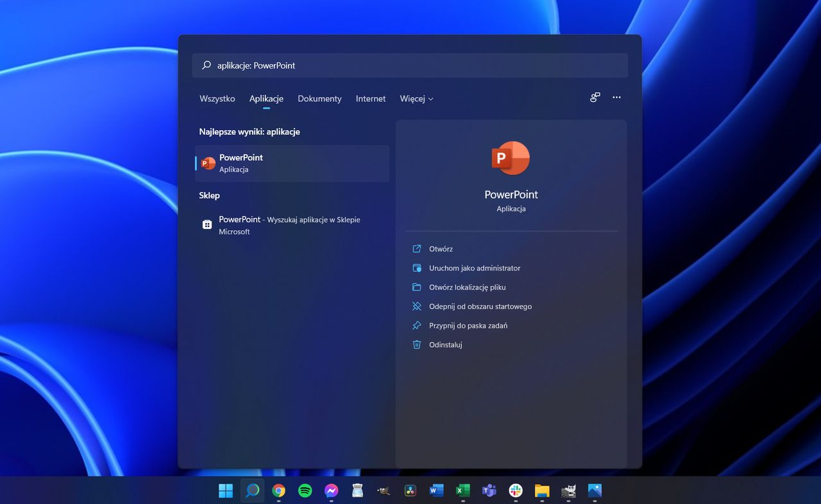This screenshot has height=504, width=821.
Task: Click the folder icon beside Otwórz lokalizację pliku
Action: [417, 287]
